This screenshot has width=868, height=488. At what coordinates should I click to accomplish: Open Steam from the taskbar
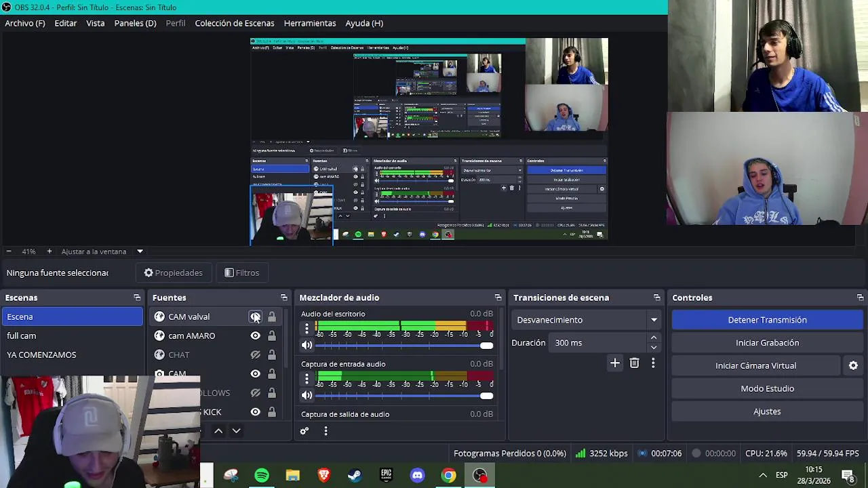355,475
